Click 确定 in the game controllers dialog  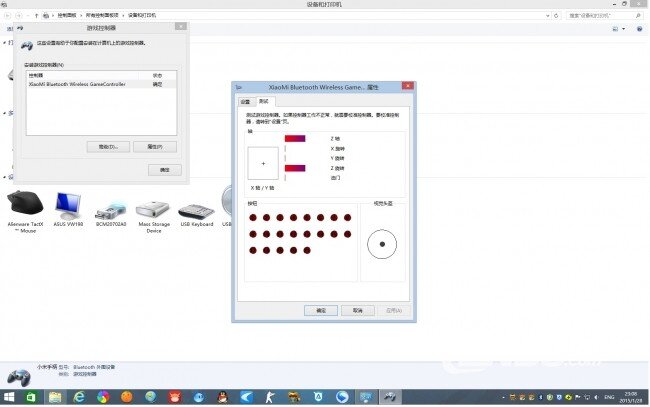tap(165, 170)
